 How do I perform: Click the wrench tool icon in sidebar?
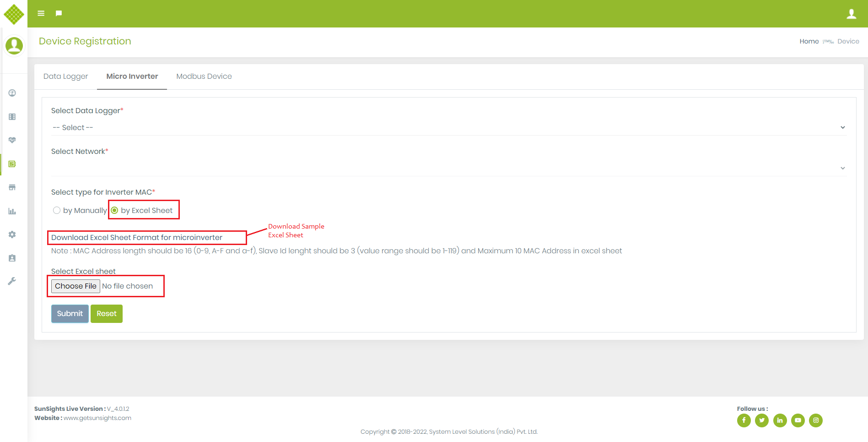(x=12, y=281)
